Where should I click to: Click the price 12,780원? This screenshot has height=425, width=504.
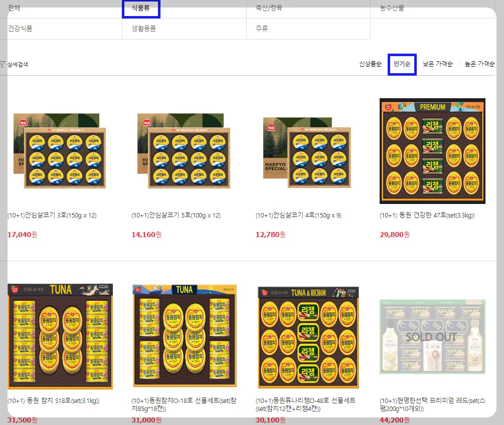pos(270,235)
